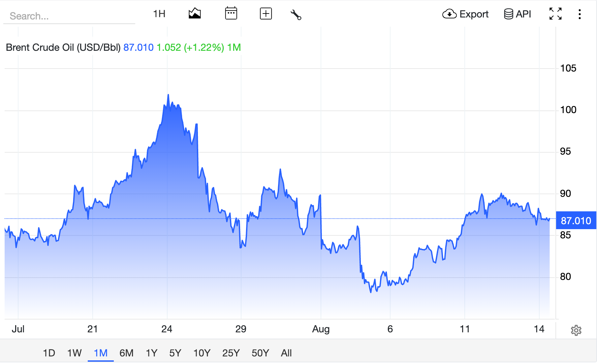
Task: Click the 85 price axis label
Action: (565, 235)
